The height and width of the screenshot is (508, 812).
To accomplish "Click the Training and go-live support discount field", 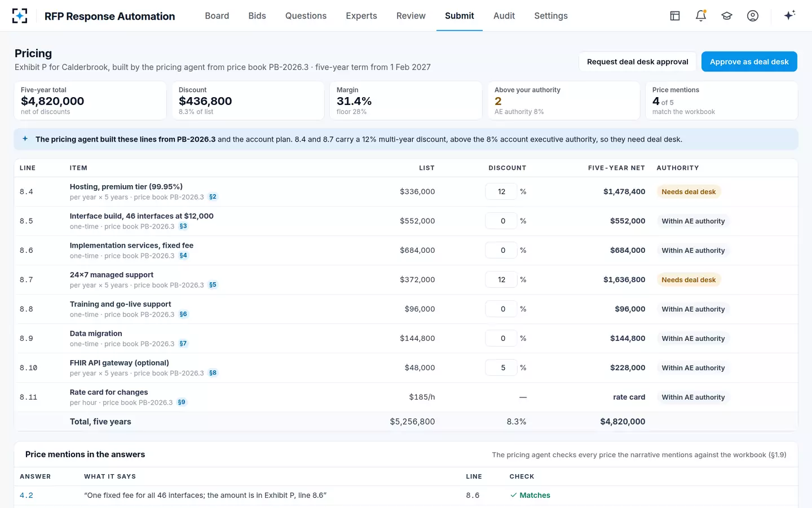I will (x=501, y=309).
